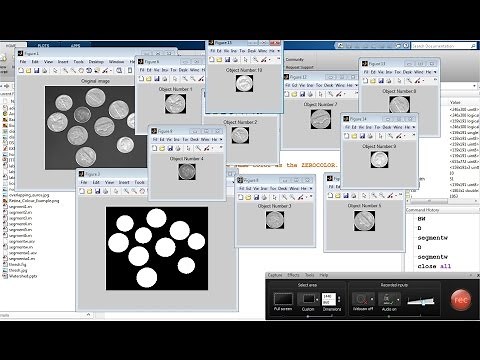Click Save icon in Object Number 7 figure
The image size is (480, 360).
point(302,94)
